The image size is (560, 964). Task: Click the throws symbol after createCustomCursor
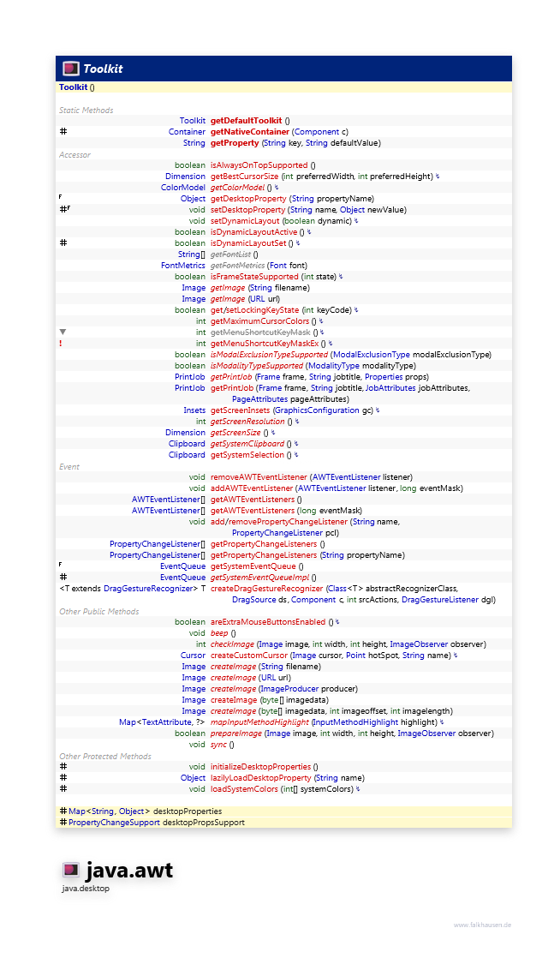tap(455, 656)
